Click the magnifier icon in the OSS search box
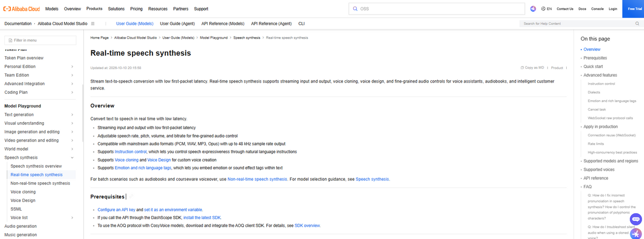The height and width of the screenshot is (239, 644). (x=355, y=9)
